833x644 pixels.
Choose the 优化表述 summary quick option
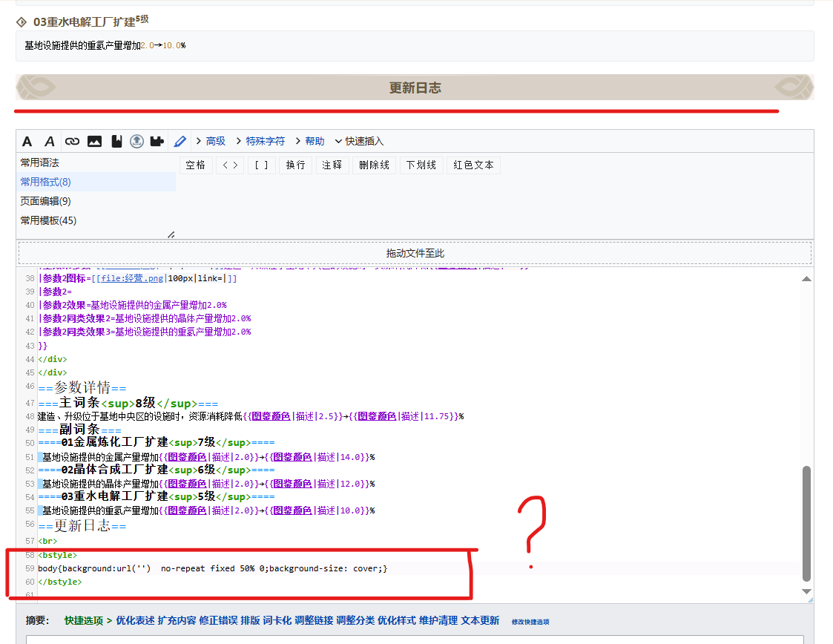135,620
